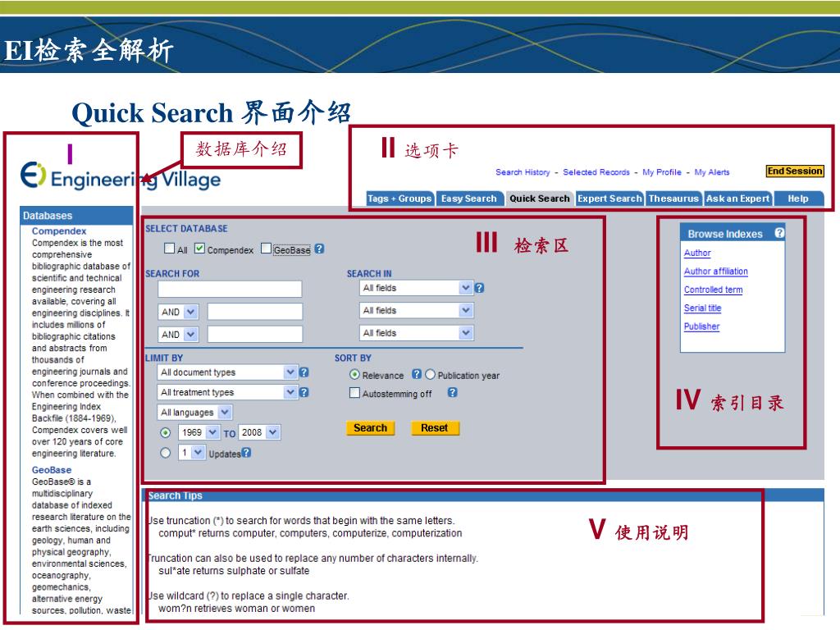Screen dimensions: 840x630
Task: Open help icon next to first Search In field
Action: pos(479,288)
